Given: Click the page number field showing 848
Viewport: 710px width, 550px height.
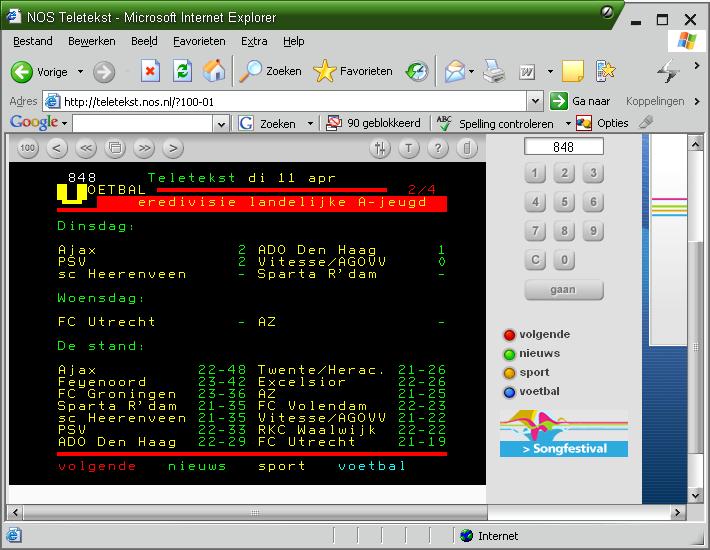Looking at the screenshot, I should 563,147.
